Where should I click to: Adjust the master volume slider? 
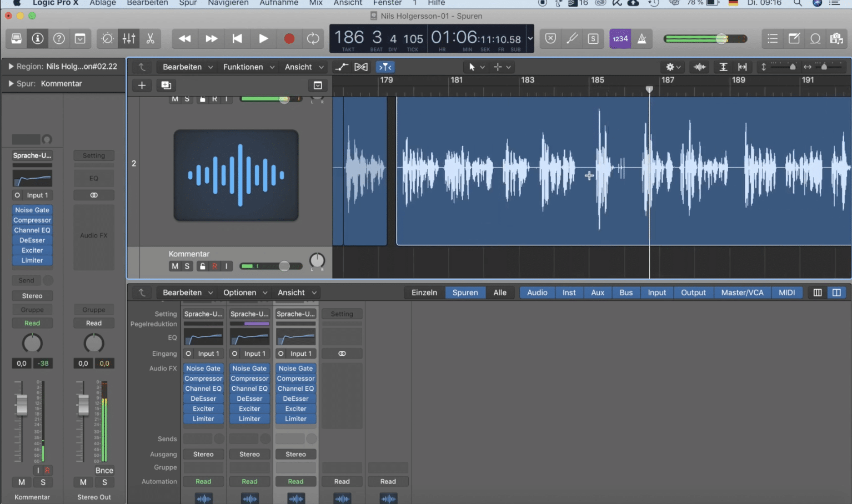705,38
